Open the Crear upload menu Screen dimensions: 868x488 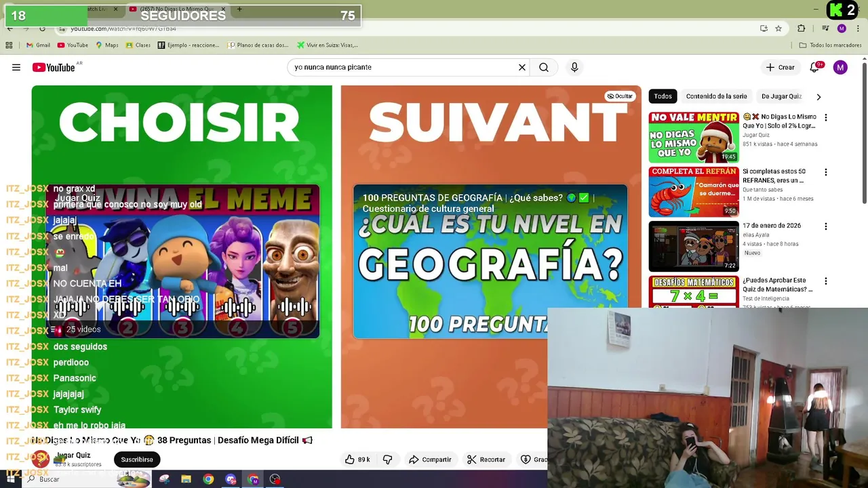coord(780,67)
